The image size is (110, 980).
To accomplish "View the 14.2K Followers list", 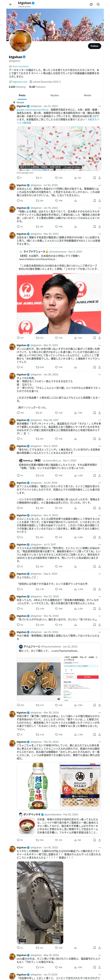I will tap(37, 87).
